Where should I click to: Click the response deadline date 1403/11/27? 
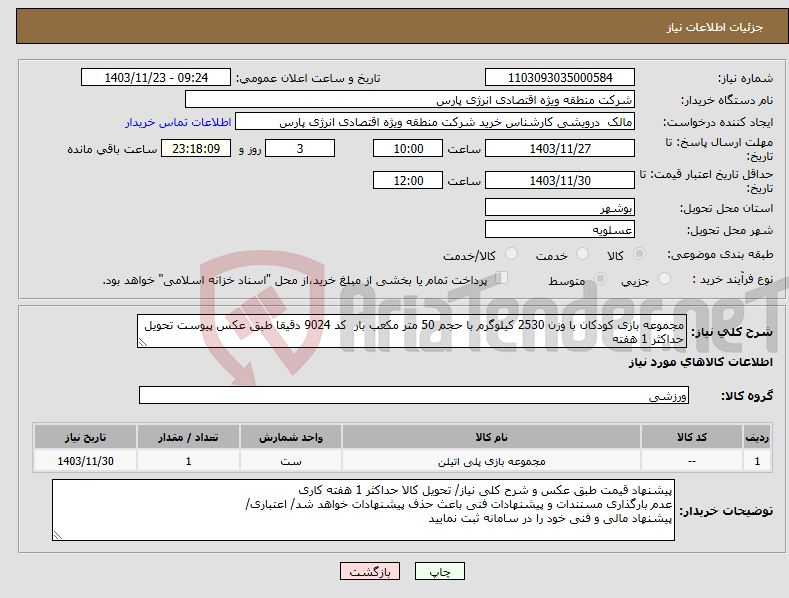click(x=560, y=148)
